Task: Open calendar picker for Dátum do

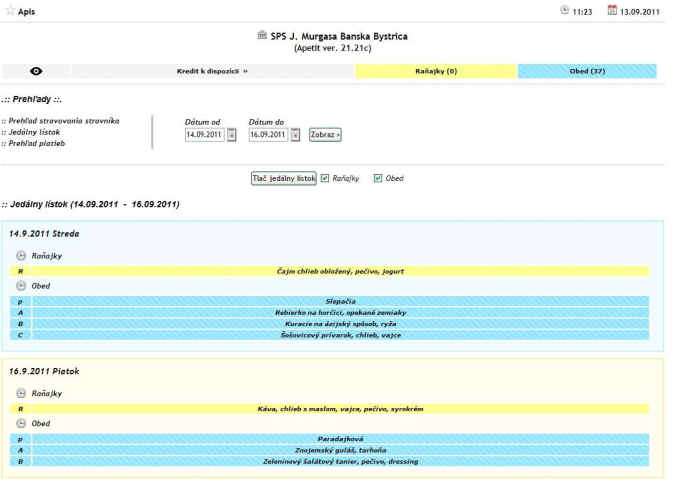Action: [295, 135]
